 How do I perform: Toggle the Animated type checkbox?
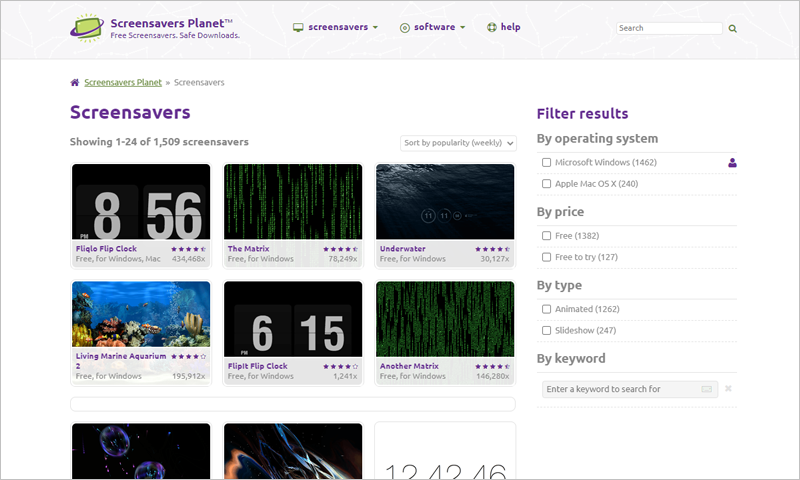546,309
